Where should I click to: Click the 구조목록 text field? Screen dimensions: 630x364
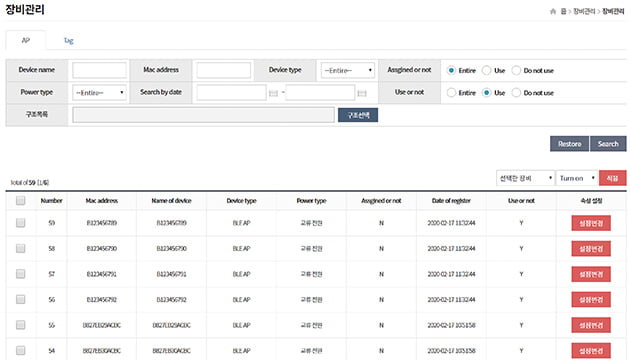(x=203, y=115)
